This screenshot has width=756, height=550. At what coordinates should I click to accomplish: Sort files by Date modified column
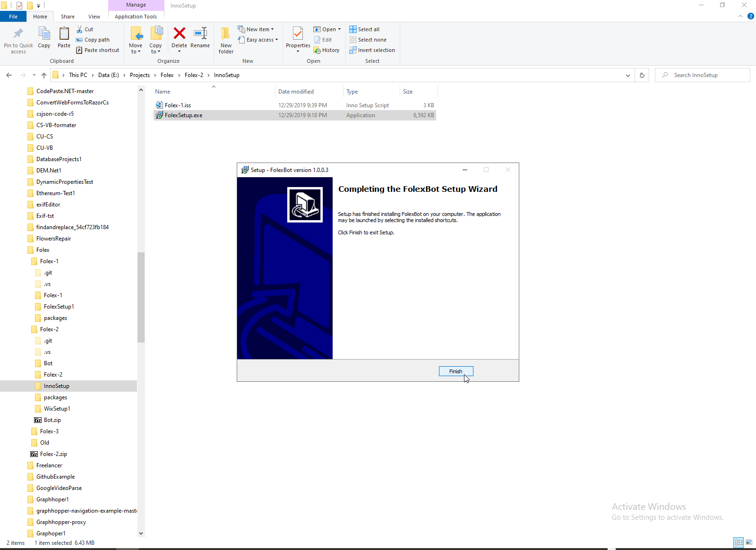pyautogui.click(x=309, y=92)
